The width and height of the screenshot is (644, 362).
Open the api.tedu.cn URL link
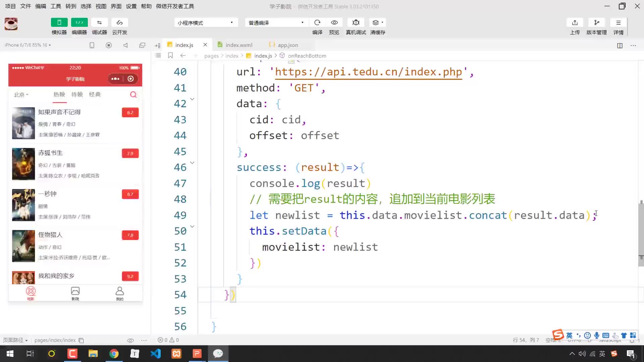368,72
